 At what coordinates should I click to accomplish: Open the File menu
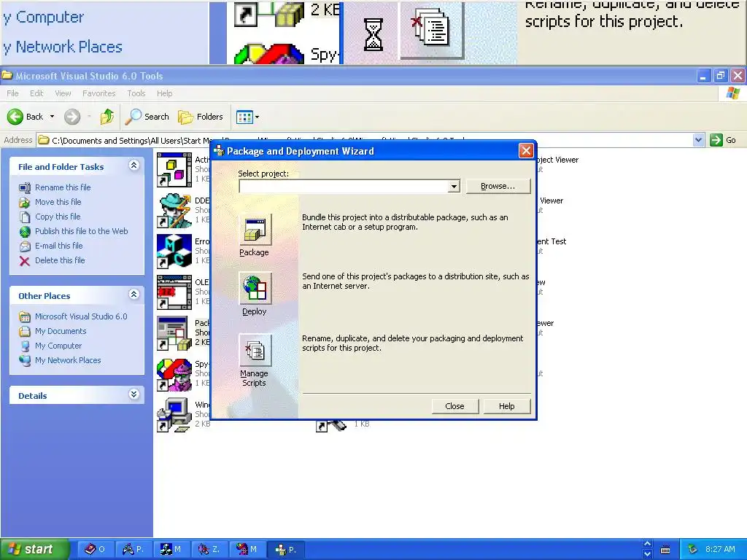coord(13,93)
